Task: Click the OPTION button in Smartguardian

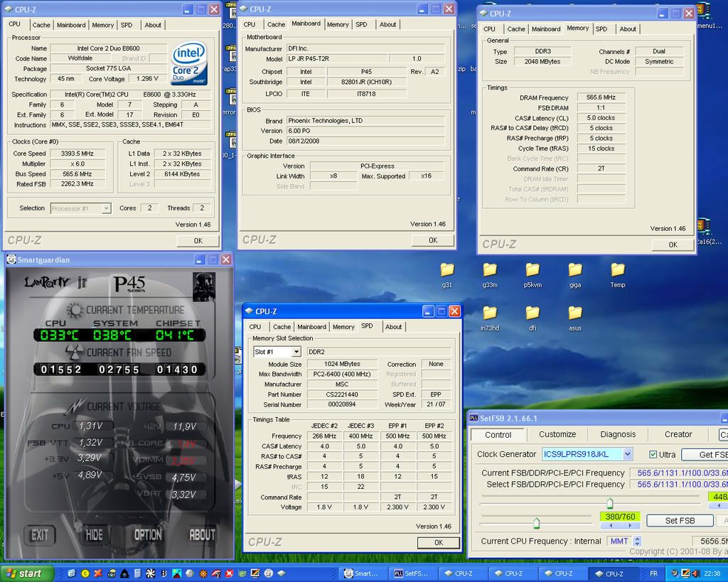Action: (x=148, y=534)
